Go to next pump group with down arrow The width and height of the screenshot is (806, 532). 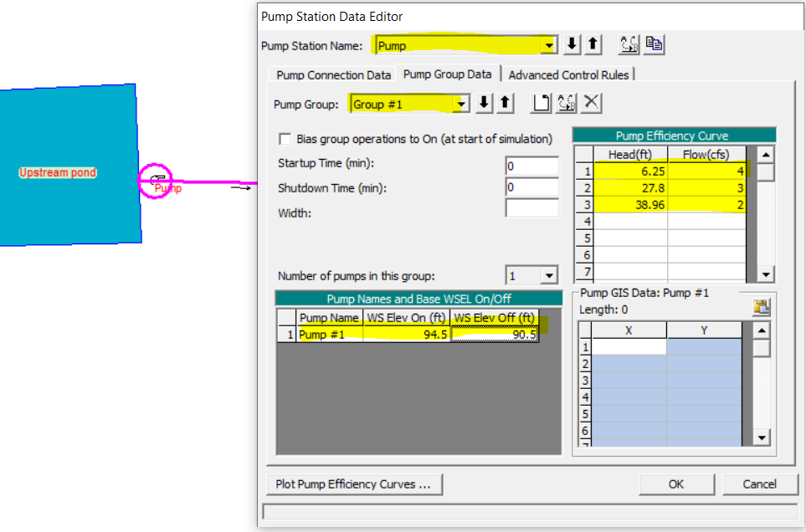pyautogui.click(x=484, y=103)
